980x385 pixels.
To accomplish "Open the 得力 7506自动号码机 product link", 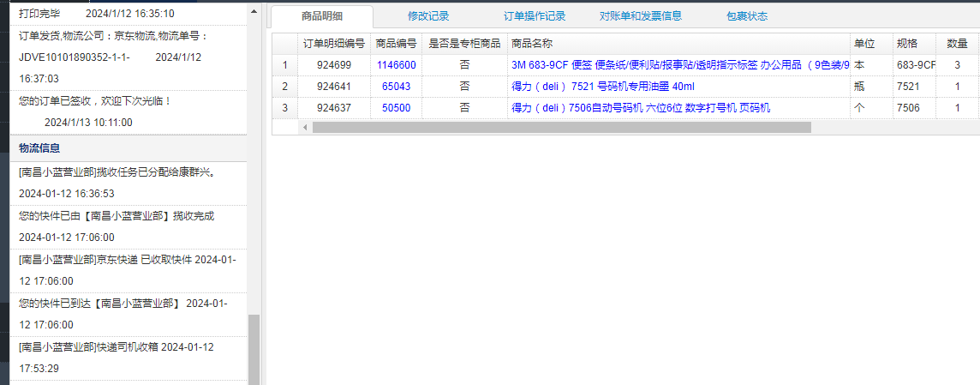I will click(x=641, y=108).
